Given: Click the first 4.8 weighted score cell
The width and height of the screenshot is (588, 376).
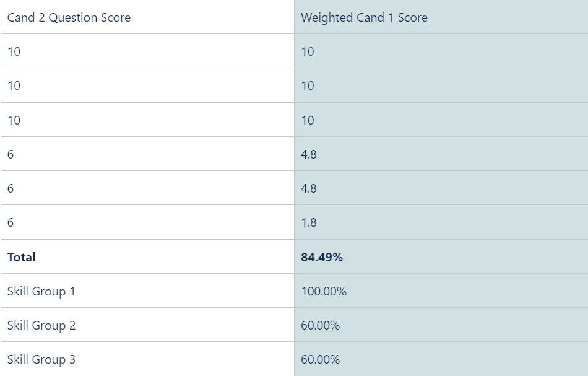Looking at the screenshot, I should click(x=441, y=154).
